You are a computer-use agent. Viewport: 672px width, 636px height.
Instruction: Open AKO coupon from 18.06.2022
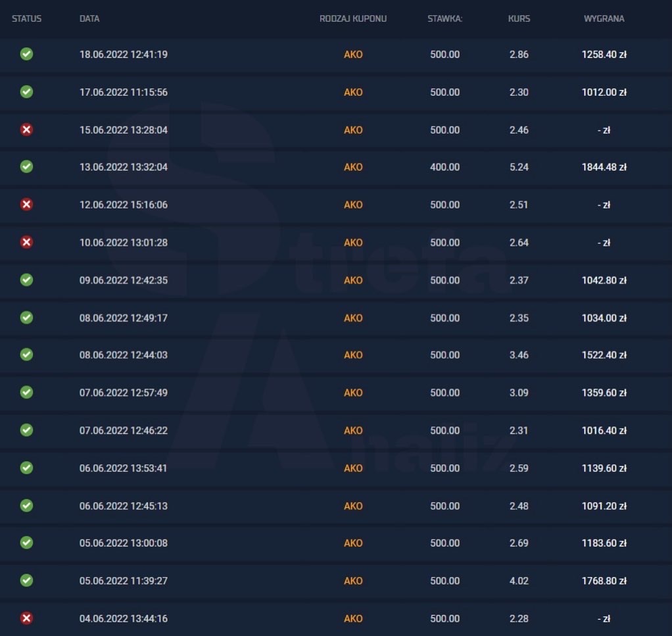pyautogui.click(x=353, y=55)
